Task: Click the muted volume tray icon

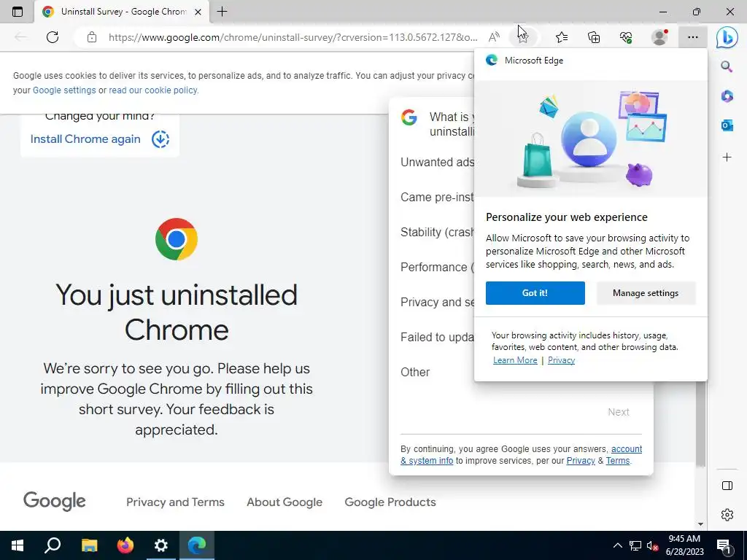Action: click(x=653, y=545)
